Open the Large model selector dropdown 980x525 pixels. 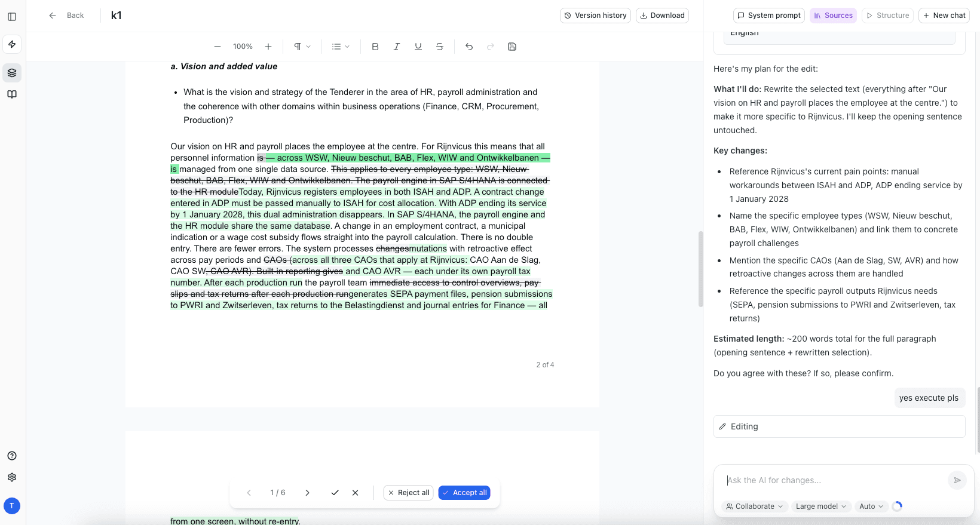coord(821,506)
